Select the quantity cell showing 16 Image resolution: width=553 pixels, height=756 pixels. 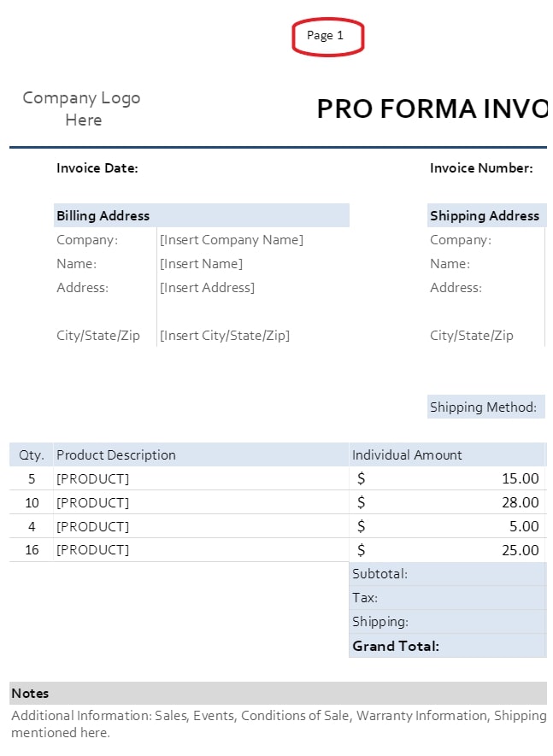click(32, 550)
